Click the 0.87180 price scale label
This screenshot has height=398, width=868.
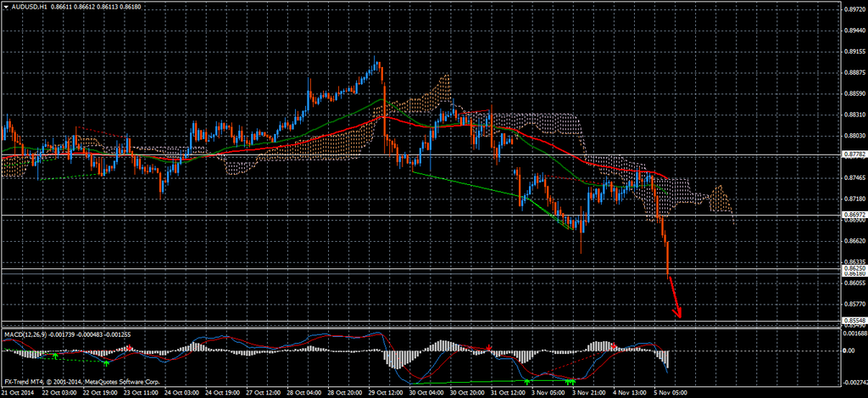click(x=853, y=199)
